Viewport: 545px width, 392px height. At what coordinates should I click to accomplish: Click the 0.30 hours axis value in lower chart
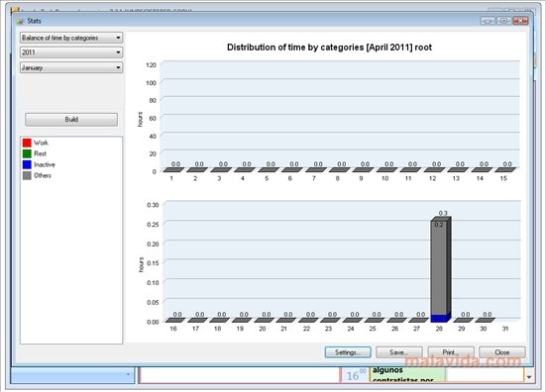point(153,205)
